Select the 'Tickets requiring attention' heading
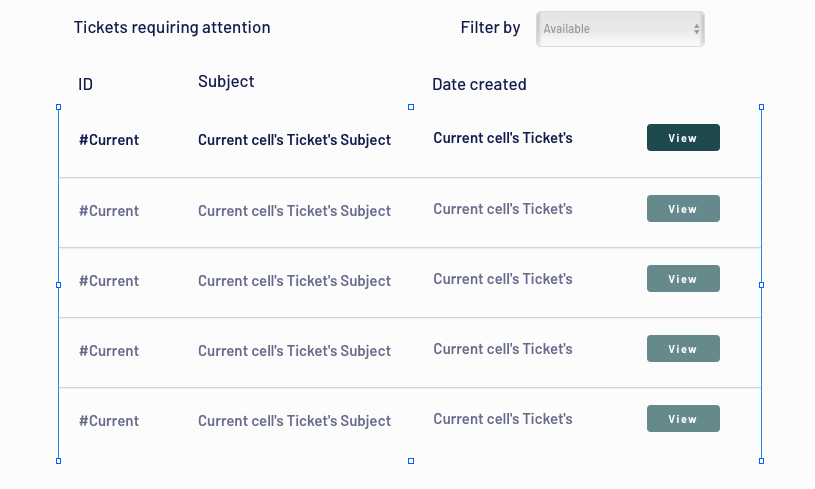815x489 pixels. click(x=172, y=28)
